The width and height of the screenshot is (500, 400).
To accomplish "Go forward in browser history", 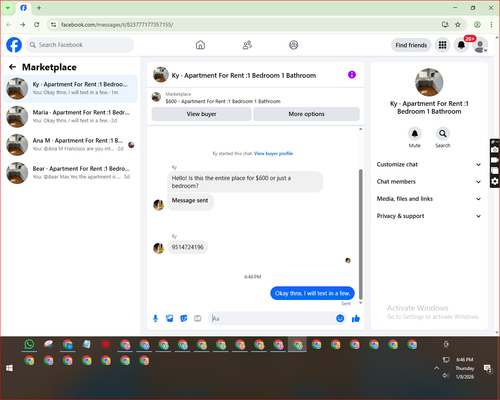I will pyautogui.click(x=22, y=24).
